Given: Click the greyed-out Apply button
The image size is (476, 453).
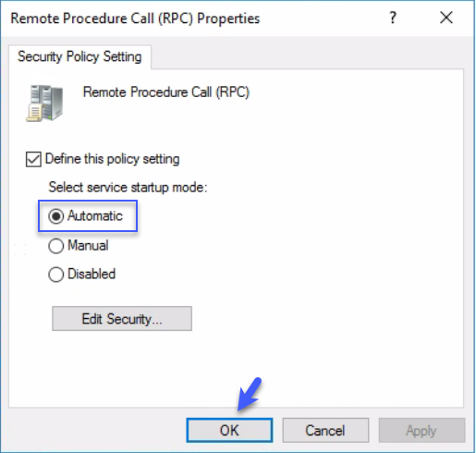Looking at the screenshot, I should (x=421, y=430).
